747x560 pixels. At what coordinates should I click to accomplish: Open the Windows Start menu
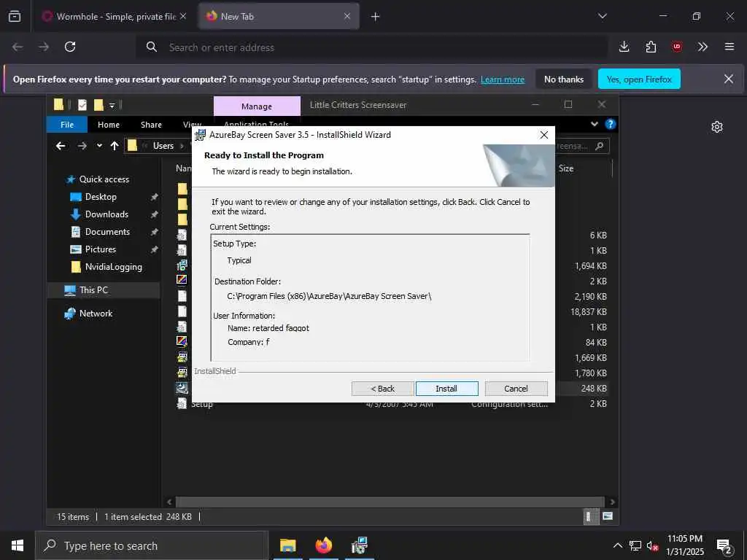[18, 545]
